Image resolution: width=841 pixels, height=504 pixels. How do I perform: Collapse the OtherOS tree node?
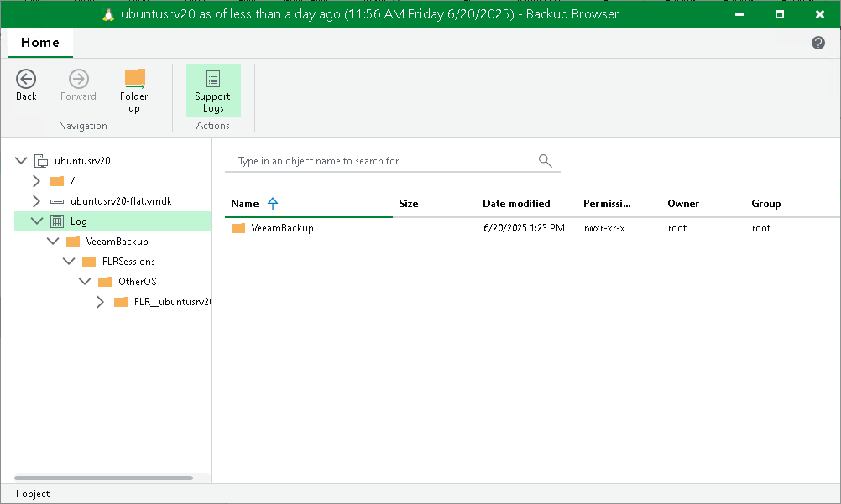point(85,282)
